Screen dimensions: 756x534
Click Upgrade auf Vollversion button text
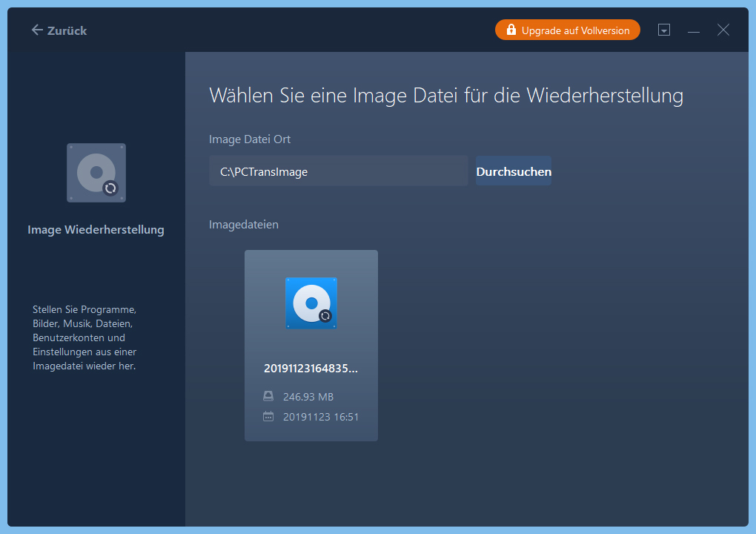click(575, 30)
